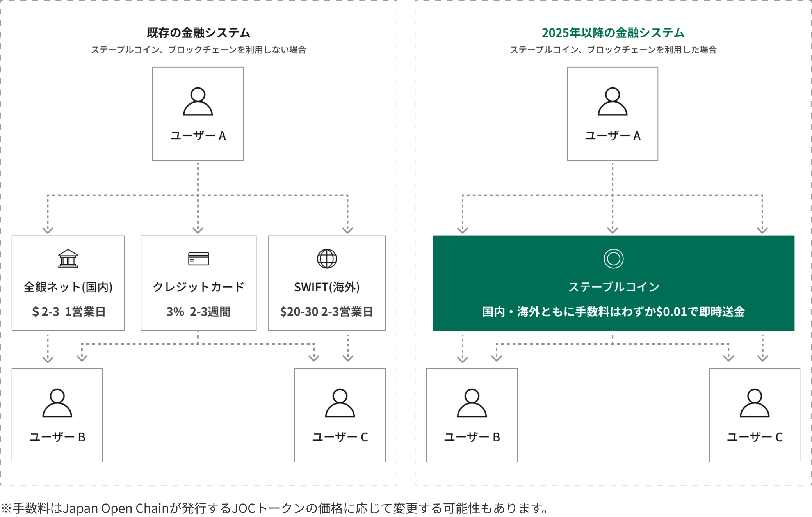Click the text 手数料はわずか$0.01で即時送金
This screenshot has width=812, height=517.
[x=660, y=312]
